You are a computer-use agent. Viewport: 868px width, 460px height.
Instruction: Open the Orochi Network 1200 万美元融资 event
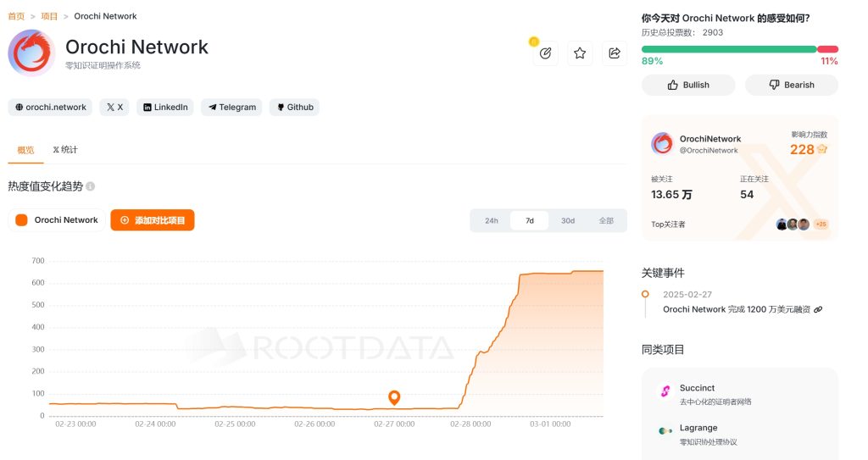point(737,309)
